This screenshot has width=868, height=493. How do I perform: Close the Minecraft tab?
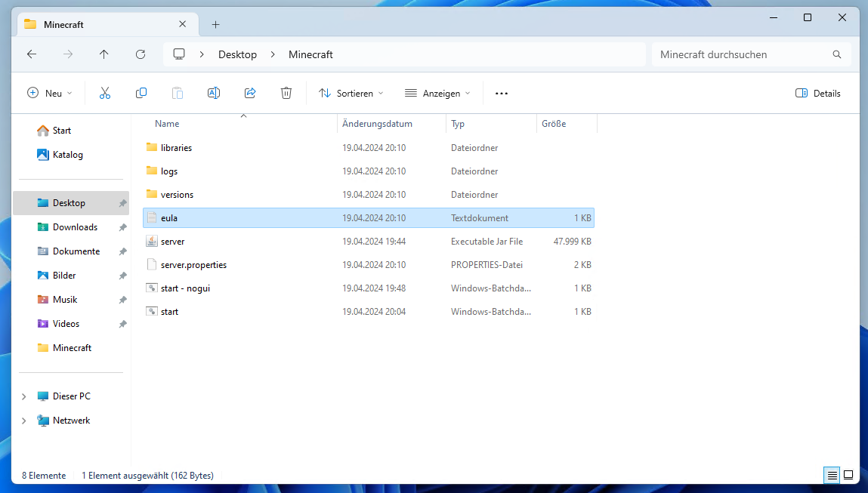point(183,24)
